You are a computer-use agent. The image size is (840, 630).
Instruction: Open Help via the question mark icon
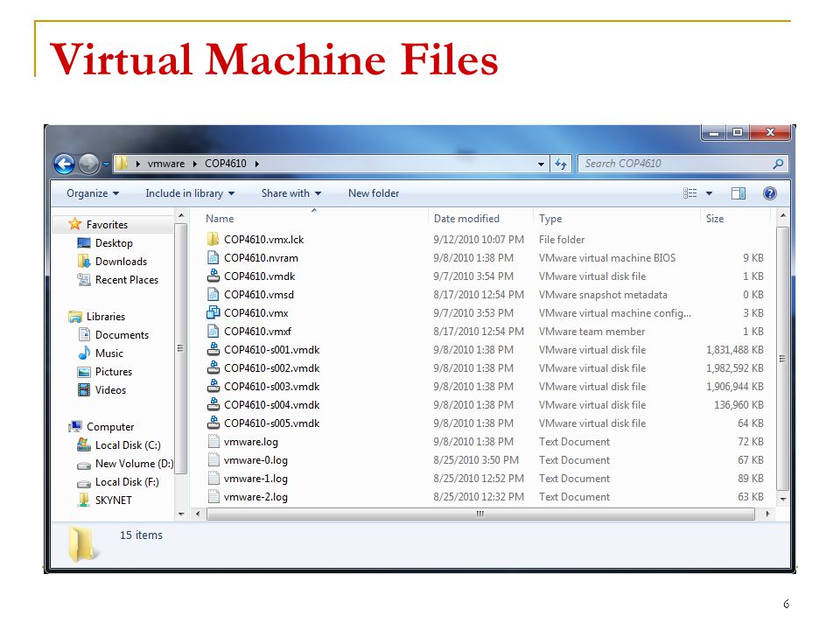click(769, 193)
